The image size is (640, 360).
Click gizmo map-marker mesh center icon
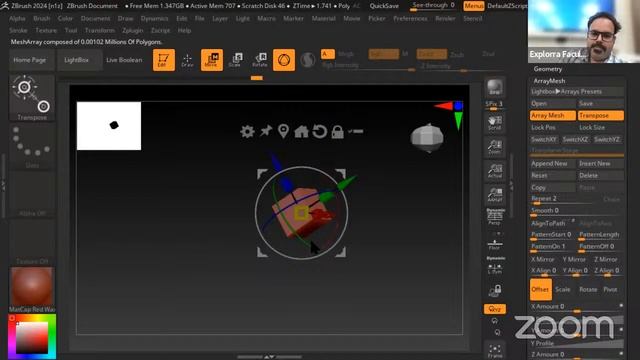pos(283,131)
